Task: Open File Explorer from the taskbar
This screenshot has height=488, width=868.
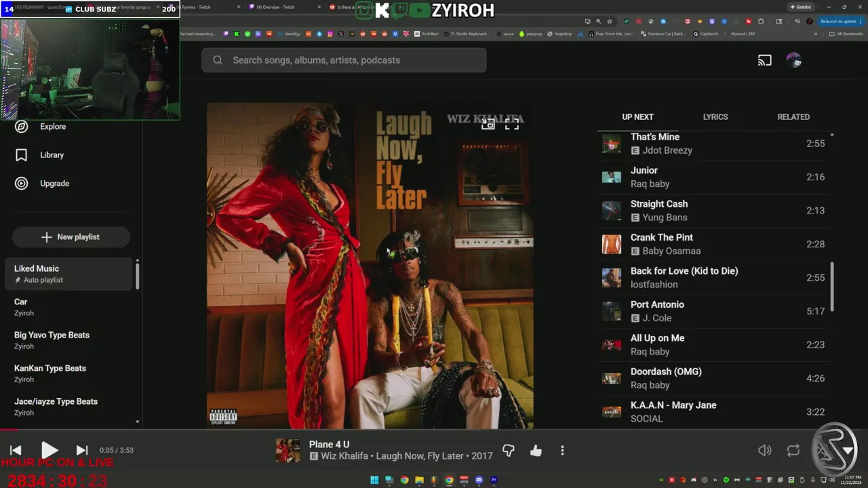Action: [419, 480]
